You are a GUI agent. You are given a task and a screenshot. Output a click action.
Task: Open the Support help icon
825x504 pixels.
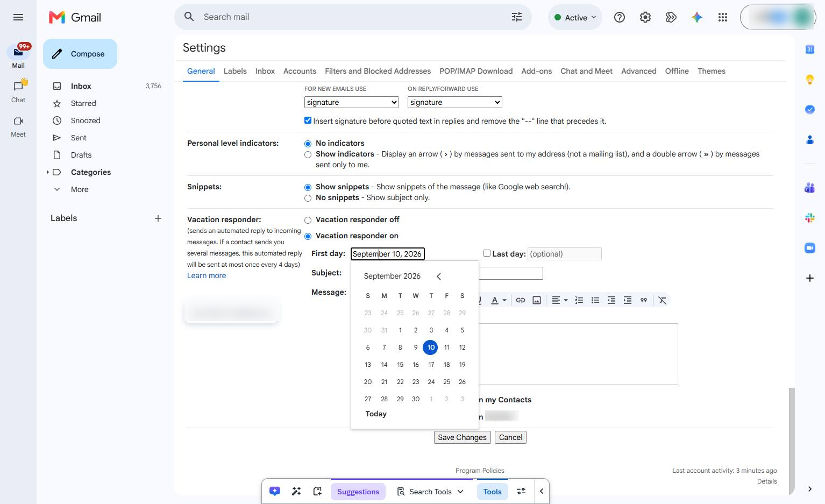tap(620, 17)
